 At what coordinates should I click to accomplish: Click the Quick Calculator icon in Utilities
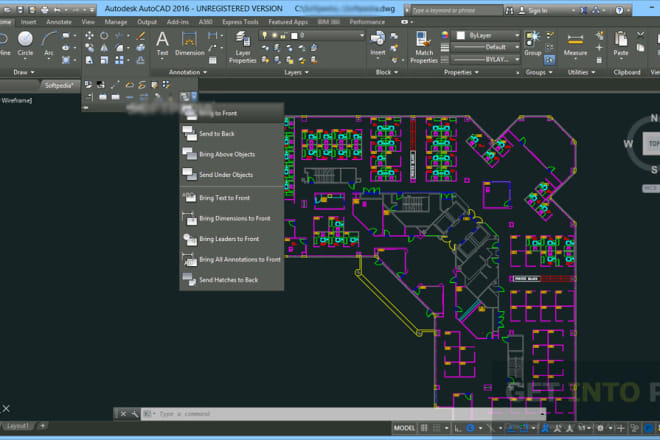[599, 60]
